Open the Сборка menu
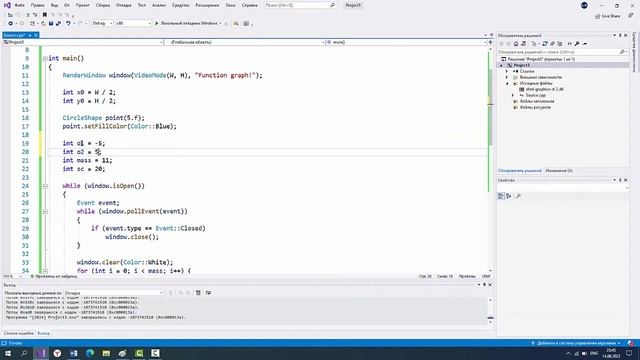The height and width of the screenshot is (360, 640). coord(102,5)
